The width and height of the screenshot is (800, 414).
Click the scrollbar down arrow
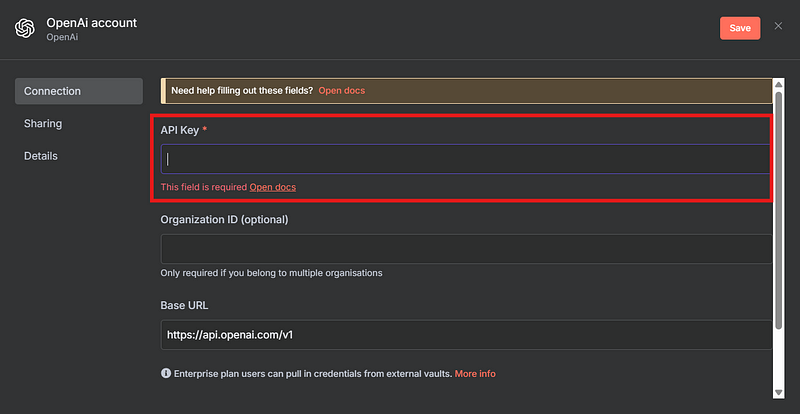779,392
